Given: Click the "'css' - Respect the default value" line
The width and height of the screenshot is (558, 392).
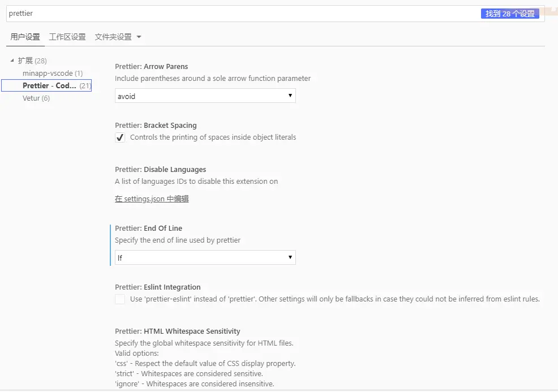Looking at the screenshot, I should (205, 364).
